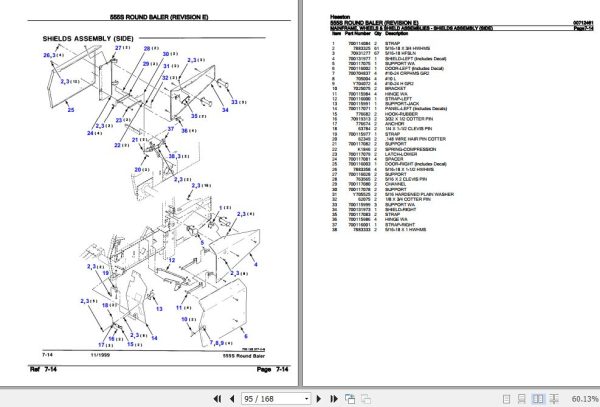600x407 pixels.
Task: Click the SUPPORT-JACK row in the parts list
Action: pyautogui.click(x=375, y=104)
